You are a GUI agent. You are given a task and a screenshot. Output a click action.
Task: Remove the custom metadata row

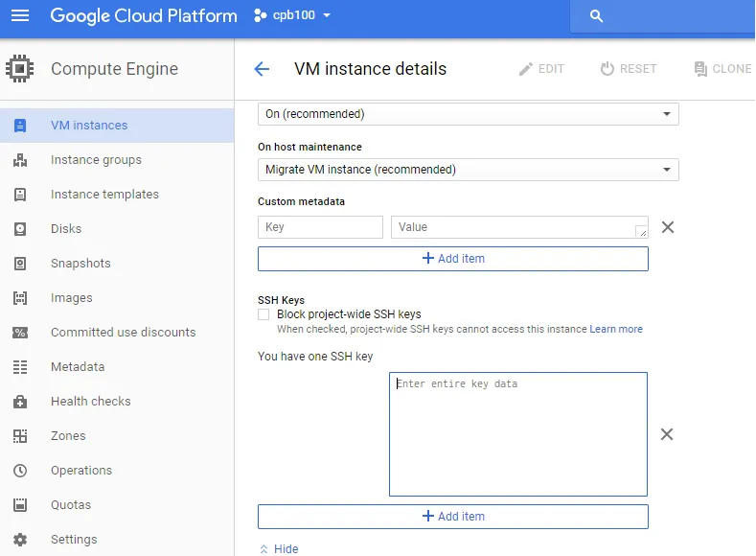pos(668,227)
